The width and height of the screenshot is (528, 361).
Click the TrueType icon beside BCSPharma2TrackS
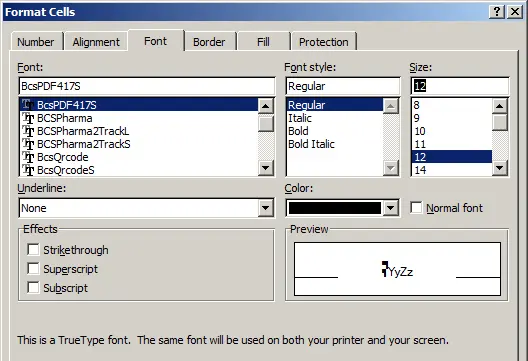pyautogui.click(x=28, y=144)
